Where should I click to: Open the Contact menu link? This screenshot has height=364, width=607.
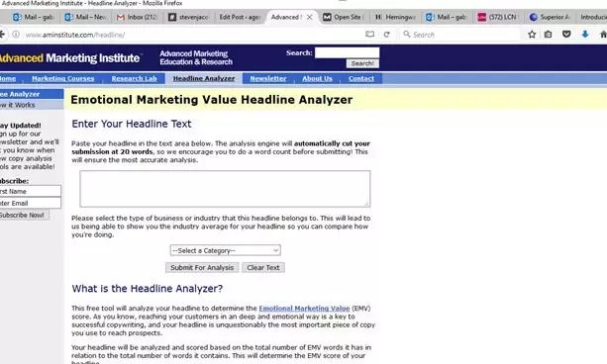pyautogui.click(x=361, y=78)
